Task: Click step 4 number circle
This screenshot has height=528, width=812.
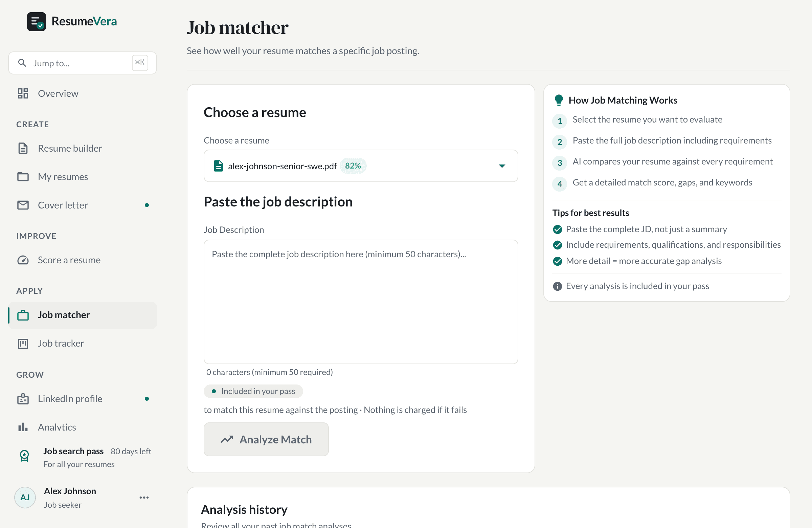Action: coord(560,184)
